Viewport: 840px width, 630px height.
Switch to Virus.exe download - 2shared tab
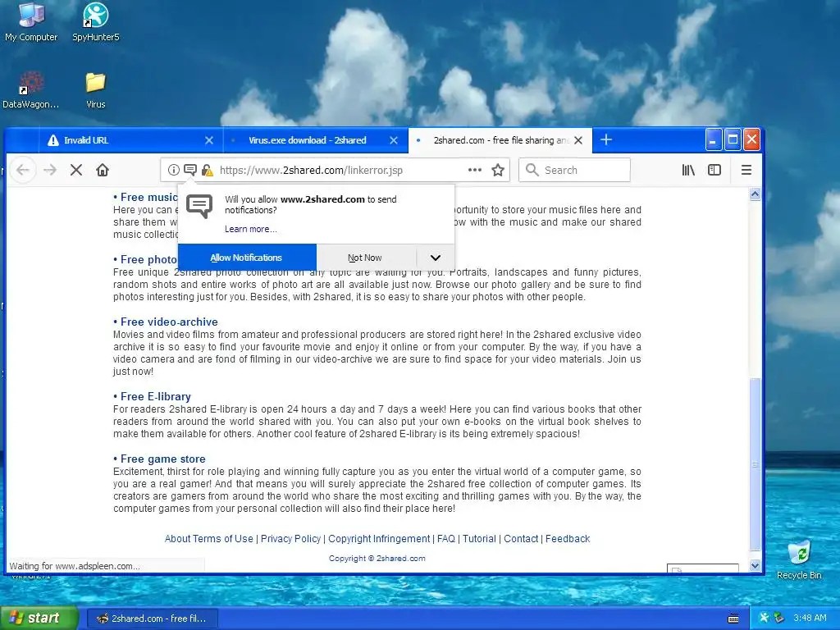pyautogui.click(x=316, y=140)
